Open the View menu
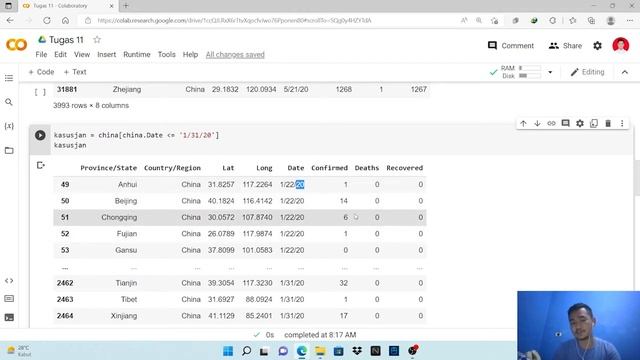The width and height of the screenshot is (640, 360). [82, 55]
